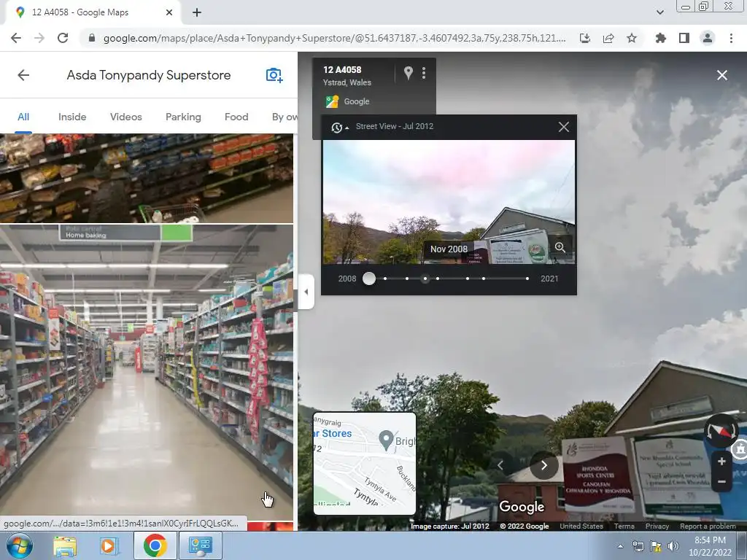Jump to the last timeline dot before 2021

(527, 279)
